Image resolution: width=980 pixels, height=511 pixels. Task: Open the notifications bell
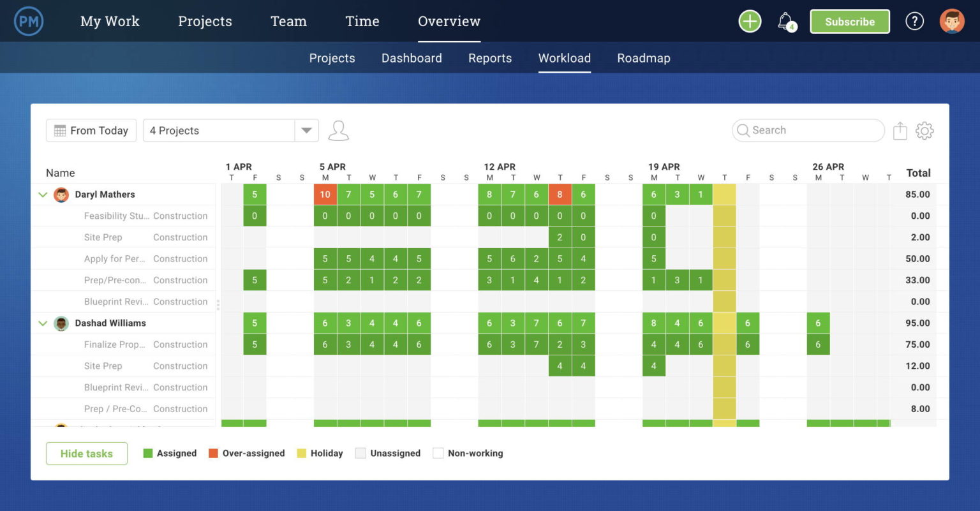pyautogui.click(x=785, y=21)
